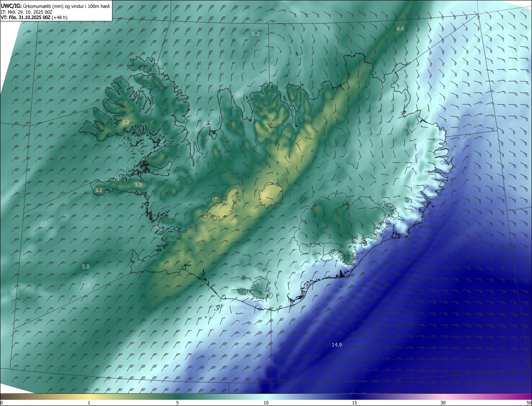The height and width of the screenshot is (406, 532).
Task: Click the 14.9 value over the ocean
Action: 337,345
